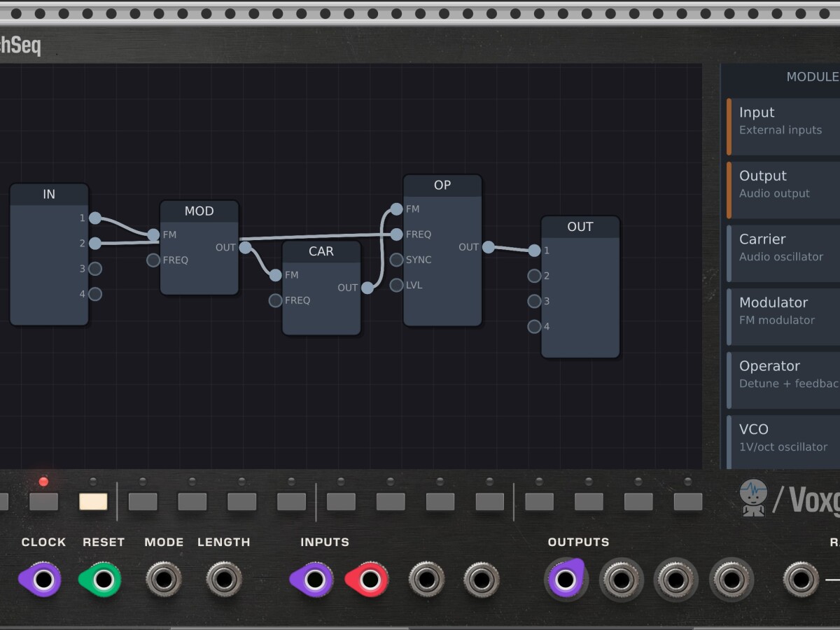Click the LVL port on OP node
The height and width of the screenshot is (630, 840).
397,285
